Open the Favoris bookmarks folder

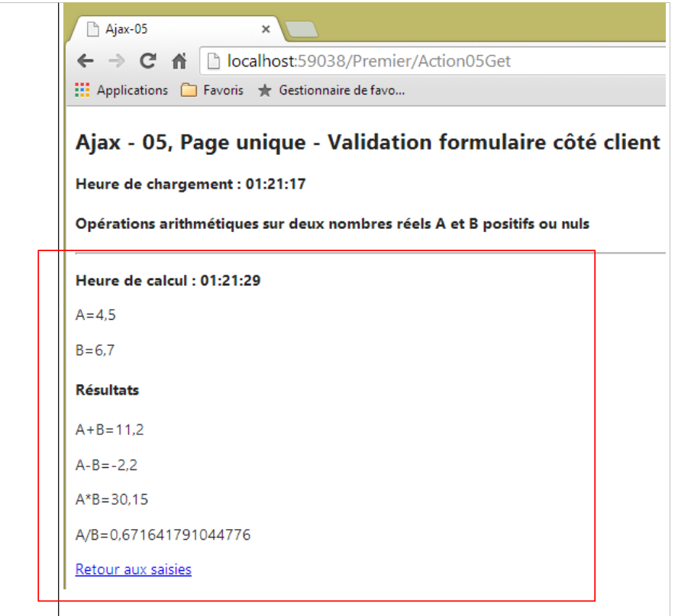212,90
